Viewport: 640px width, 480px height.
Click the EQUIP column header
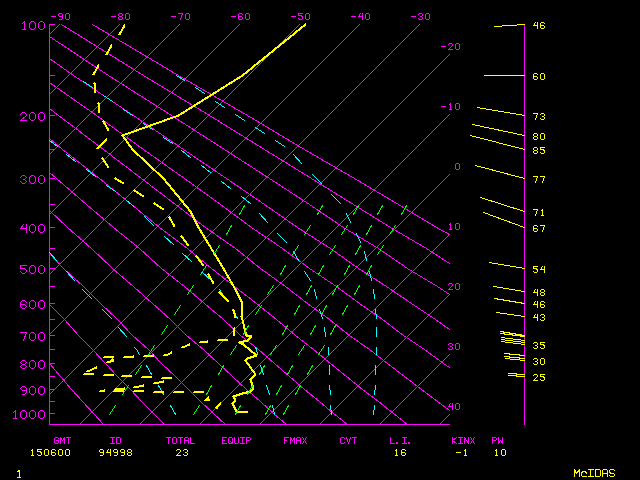[x=236, y=439]
